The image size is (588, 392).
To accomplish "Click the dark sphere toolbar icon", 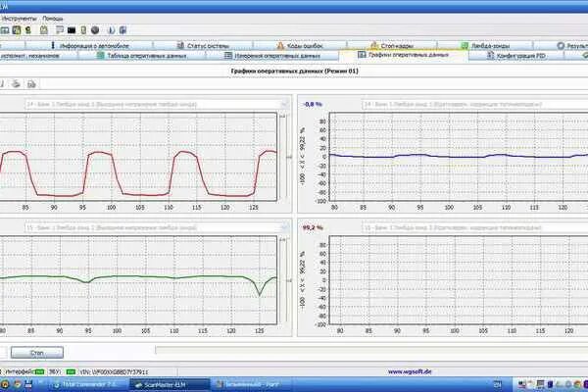I will tap(95, 30).
